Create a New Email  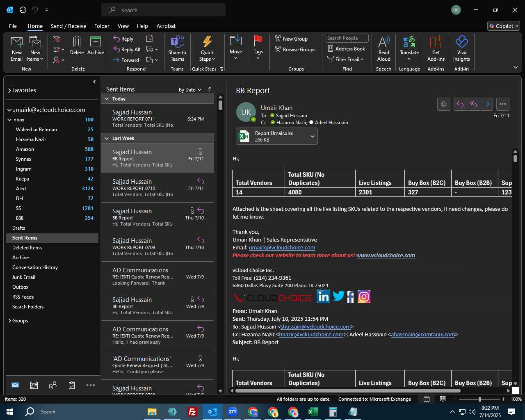pos(16,48)
